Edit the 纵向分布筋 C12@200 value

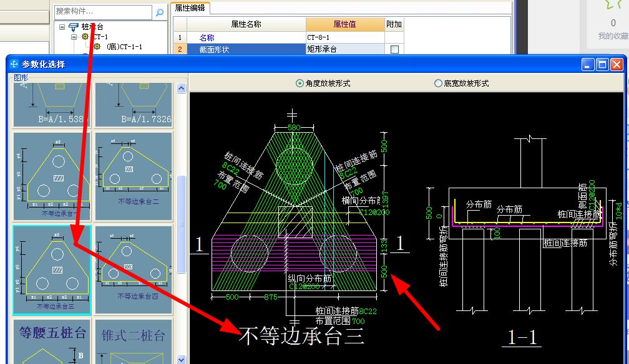point(305,287)
